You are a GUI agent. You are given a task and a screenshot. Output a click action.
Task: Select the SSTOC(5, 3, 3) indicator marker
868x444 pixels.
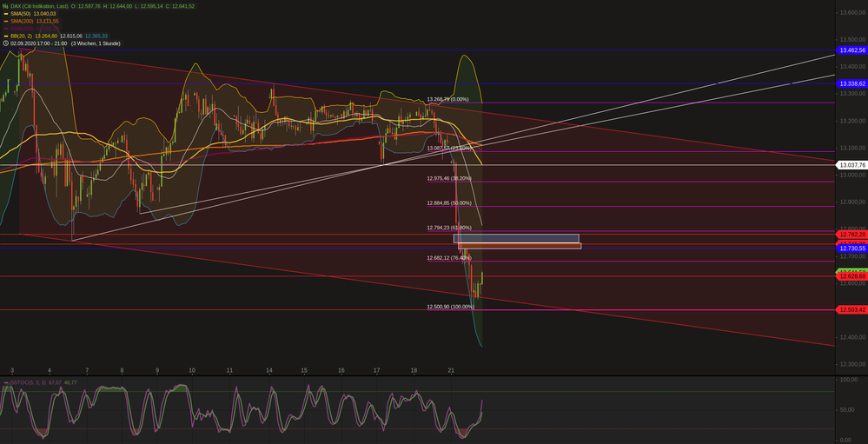[5, 382]
